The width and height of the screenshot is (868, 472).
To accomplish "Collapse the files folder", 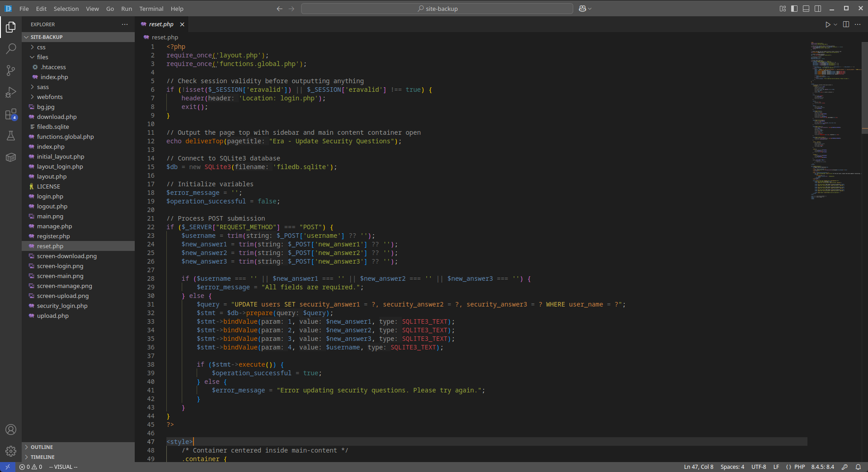I will (42, 57).
